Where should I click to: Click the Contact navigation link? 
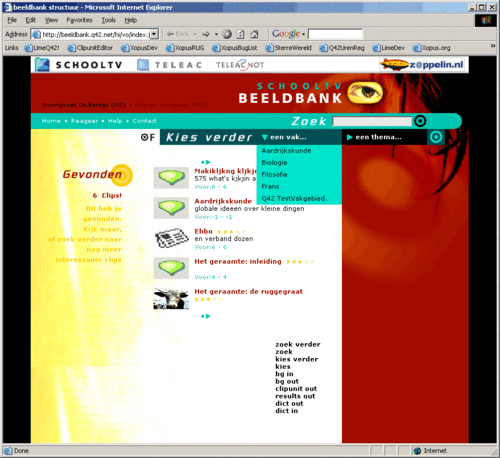[x=144, y=121]
